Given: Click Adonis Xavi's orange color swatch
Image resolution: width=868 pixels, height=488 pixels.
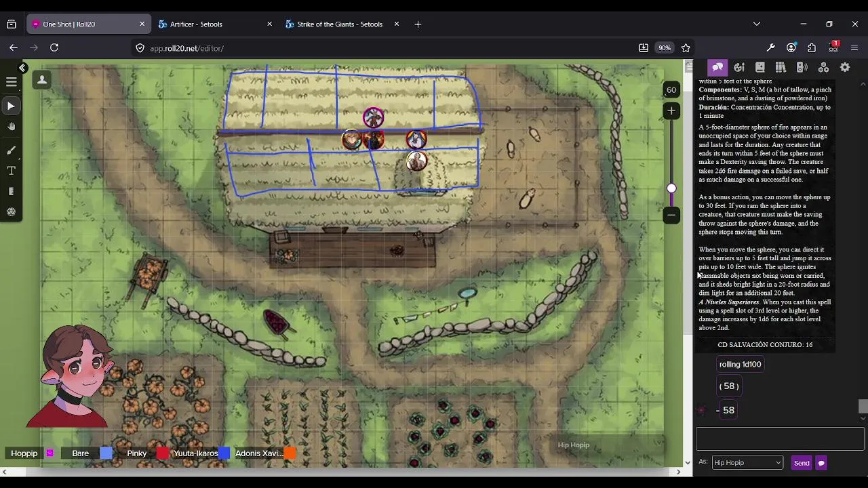Looking at the screenshot, I should coord(290,453).
